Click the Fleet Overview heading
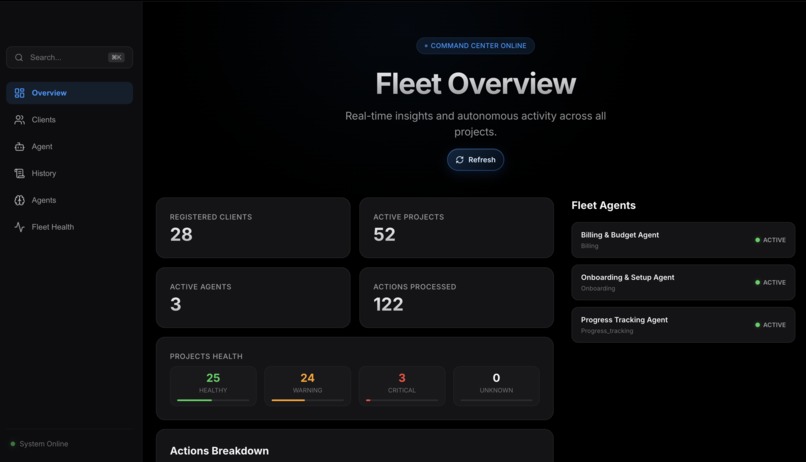This screenshot has width=806, height=462. coord(475,84)
